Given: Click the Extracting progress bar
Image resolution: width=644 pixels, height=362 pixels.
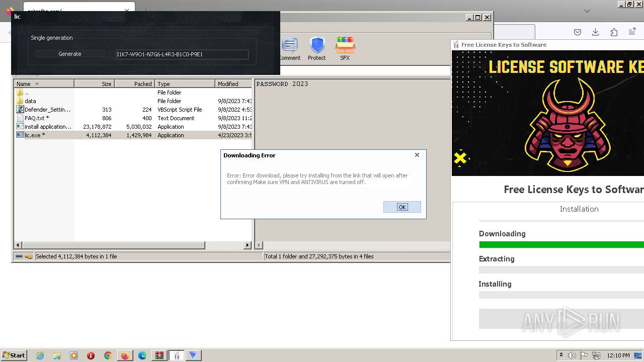Looking at the screenshot, I should click(x=561, y=270).
